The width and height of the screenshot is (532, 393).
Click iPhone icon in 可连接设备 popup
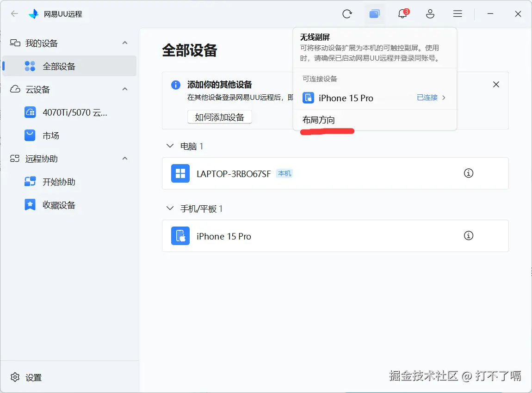tap(309, 98)
